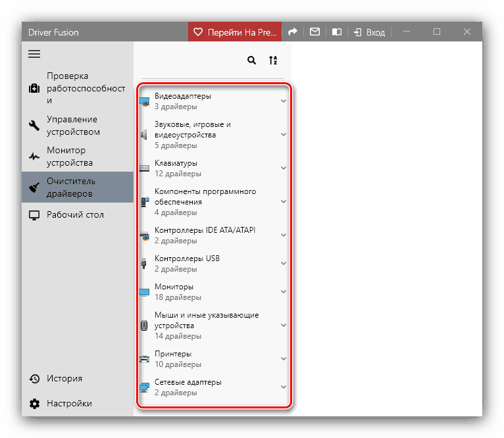Select the Клавиатуры category title
This screenshot has width=504, height=438.
tap(176, 163)
